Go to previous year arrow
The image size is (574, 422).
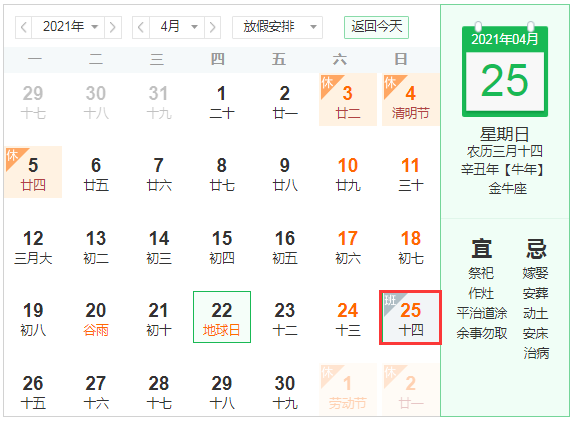point(23,27)
